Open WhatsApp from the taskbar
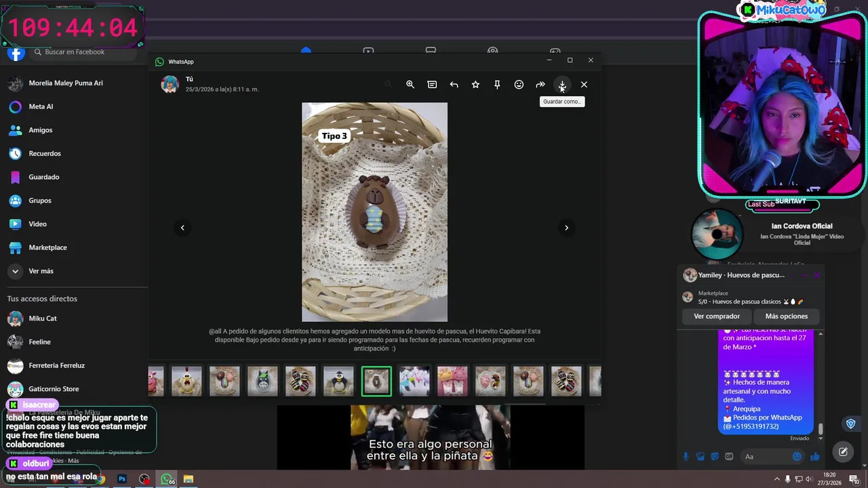Screen dimensions: 868x488 [166, 479]
